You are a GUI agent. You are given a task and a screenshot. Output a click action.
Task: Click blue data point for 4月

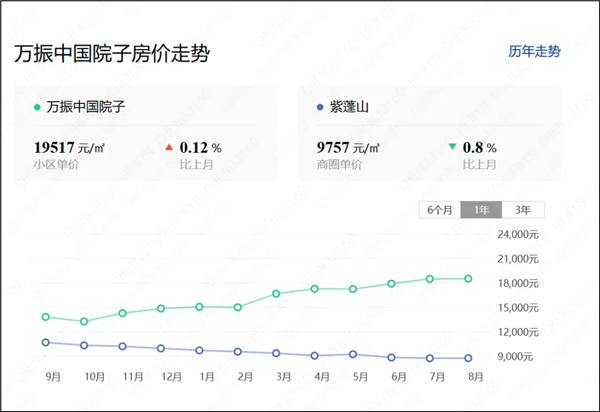(315, 356)
